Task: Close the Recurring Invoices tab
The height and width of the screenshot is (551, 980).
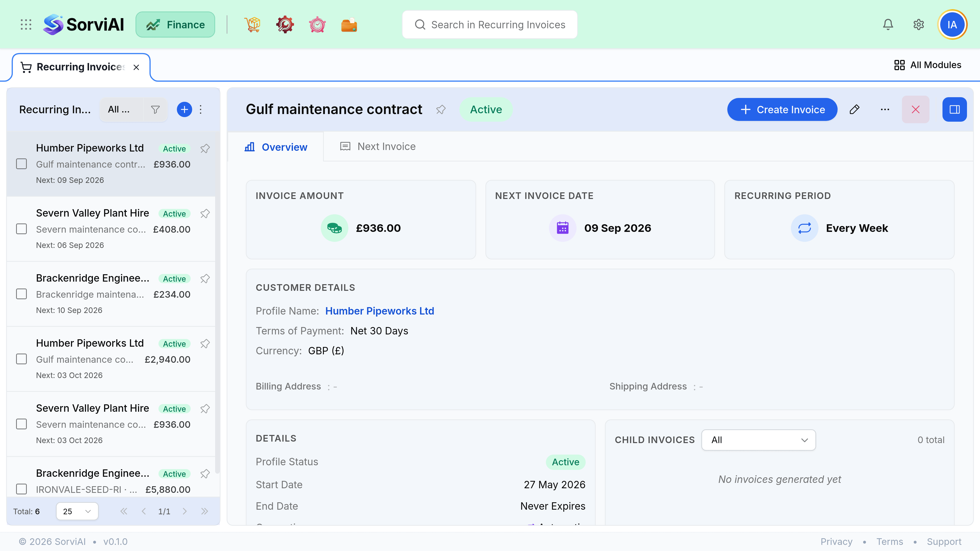Action: [136, 67]
